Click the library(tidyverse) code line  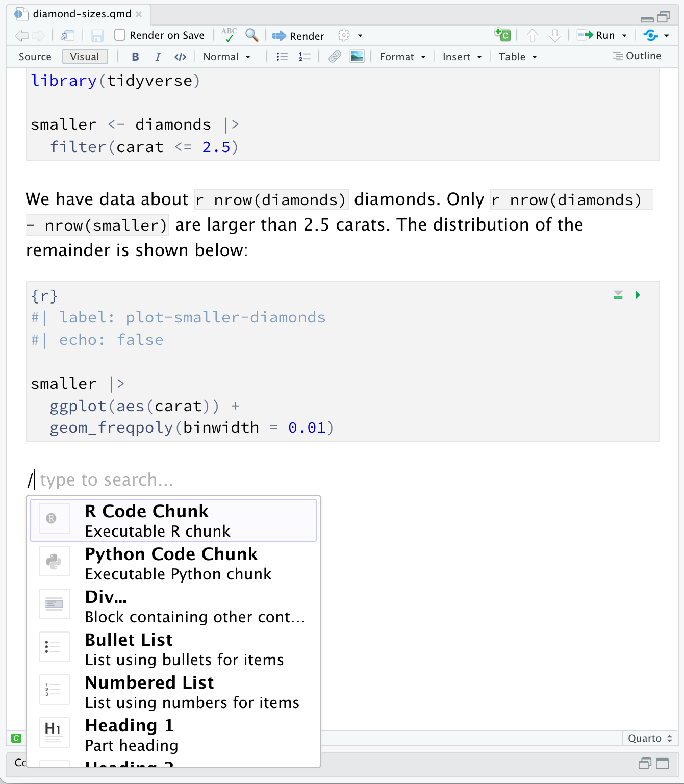[116, 81]
